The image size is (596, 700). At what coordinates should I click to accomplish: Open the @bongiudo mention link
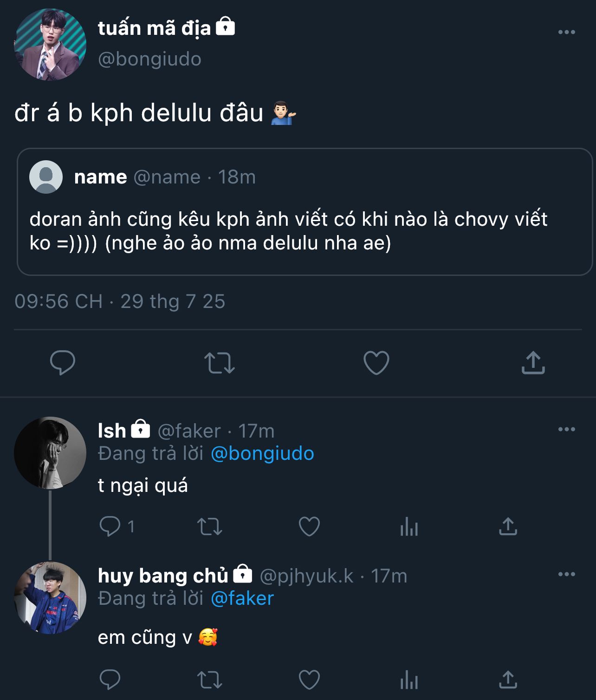tap(262, 454)
